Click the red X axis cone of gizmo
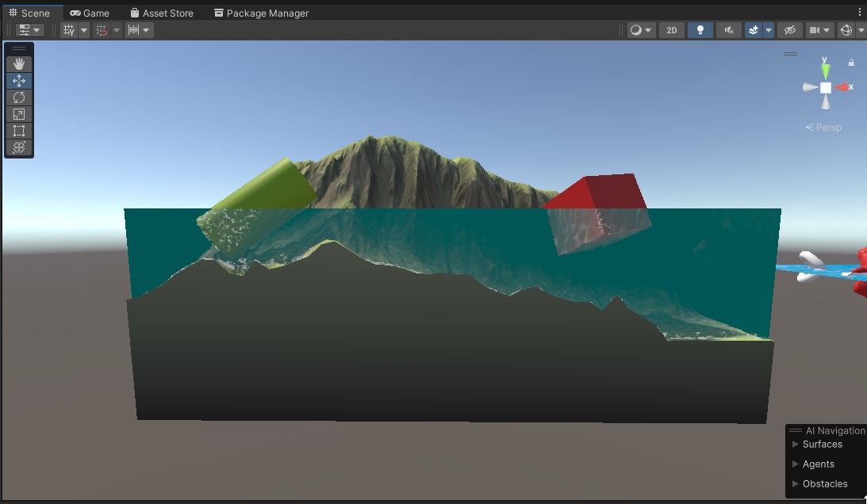The height and width of the screenshot is (504, 867). coord(842,87)
